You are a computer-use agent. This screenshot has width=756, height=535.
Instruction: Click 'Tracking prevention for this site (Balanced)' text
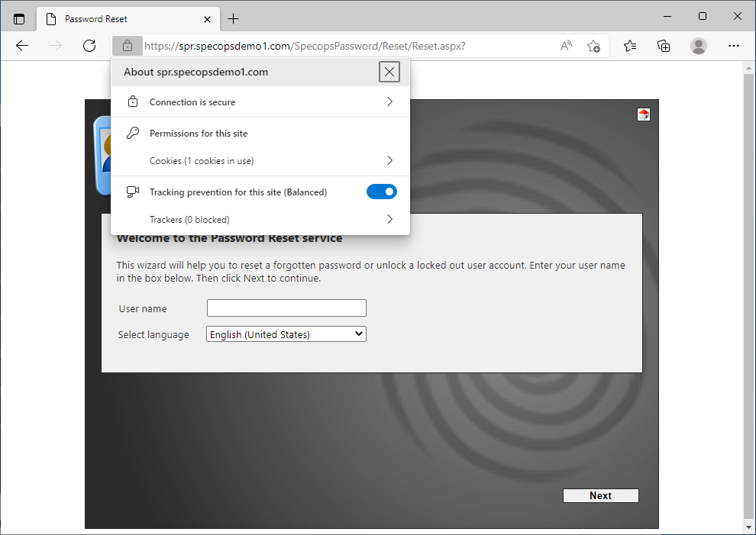pyautogui.click(x=238, y=192)
